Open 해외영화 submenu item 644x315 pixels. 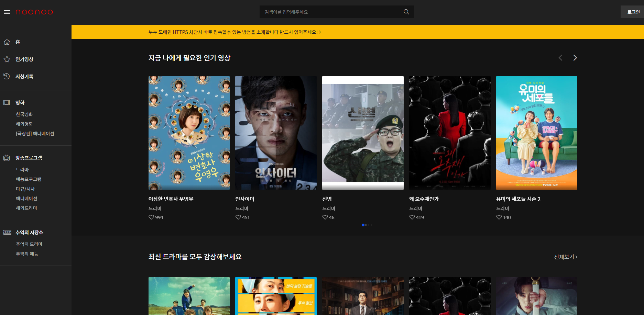(x=24, y=124)
